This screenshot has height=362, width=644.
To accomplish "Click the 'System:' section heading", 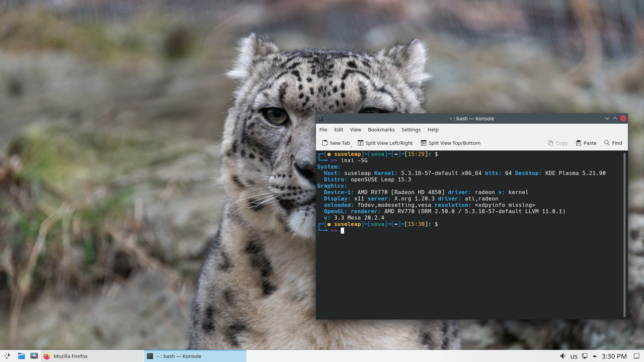I will (x=329, y=166).
